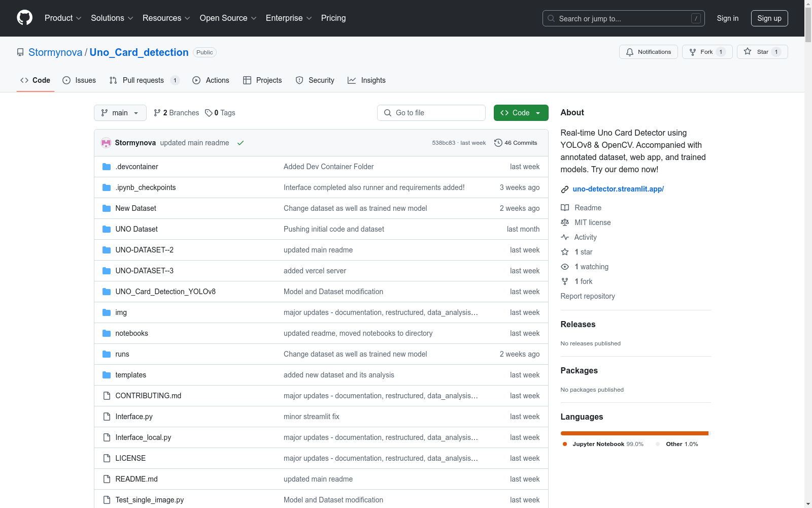This screenshot has height=508, width=812.
Task: Click the folder icon for runs
Action: pos(107,354)
